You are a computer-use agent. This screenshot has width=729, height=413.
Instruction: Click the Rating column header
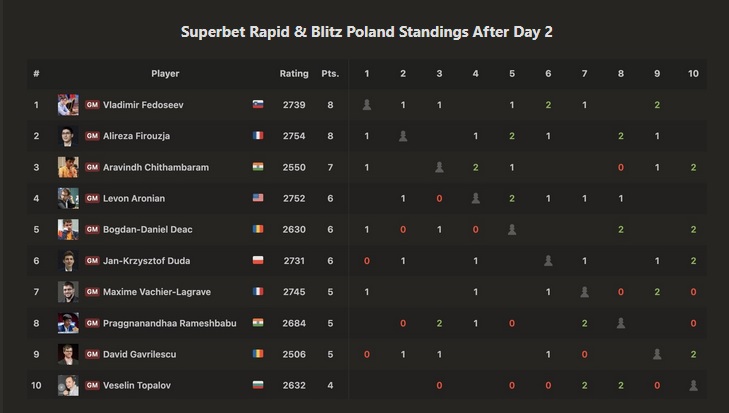294,73
